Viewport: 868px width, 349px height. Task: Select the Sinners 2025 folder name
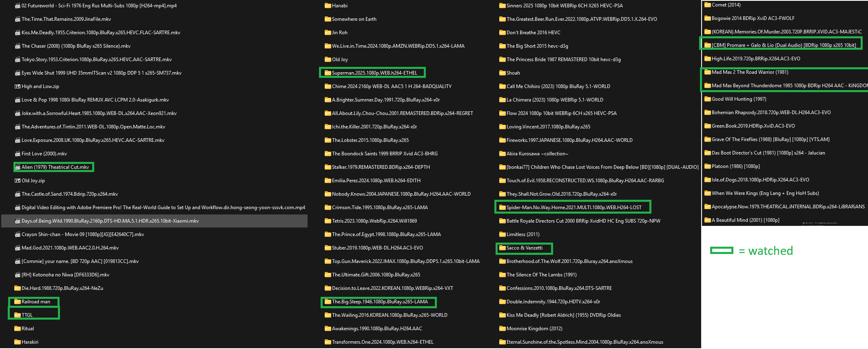pos(565,6)
